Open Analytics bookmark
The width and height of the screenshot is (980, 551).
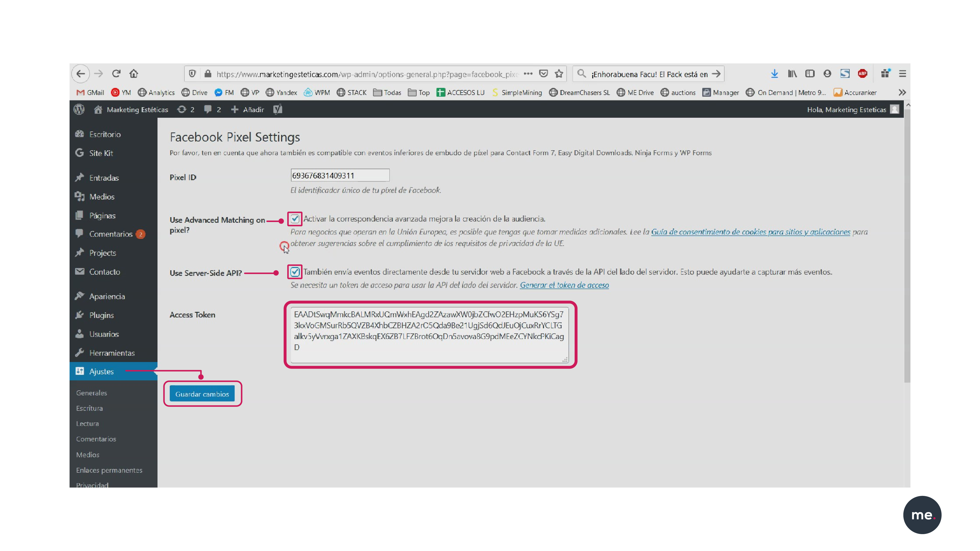(x=156, y=92)
